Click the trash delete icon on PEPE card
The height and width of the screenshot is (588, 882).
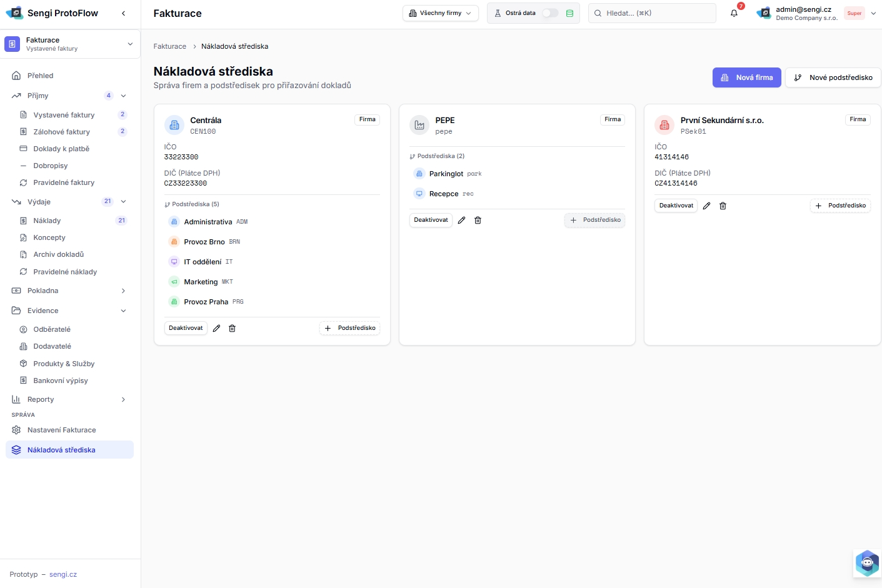[478, 220]
